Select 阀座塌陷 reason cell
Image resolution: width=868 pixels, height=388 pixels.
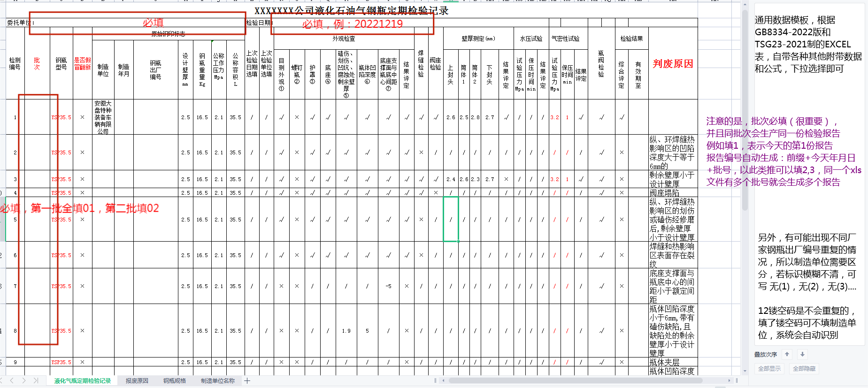pyautogui.click(x=673, y=193)
